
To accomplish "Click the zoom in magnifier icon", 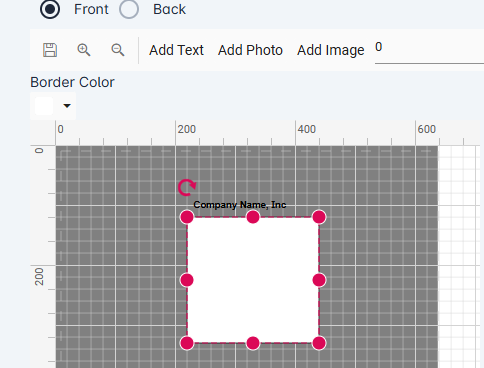I will 84,50.
